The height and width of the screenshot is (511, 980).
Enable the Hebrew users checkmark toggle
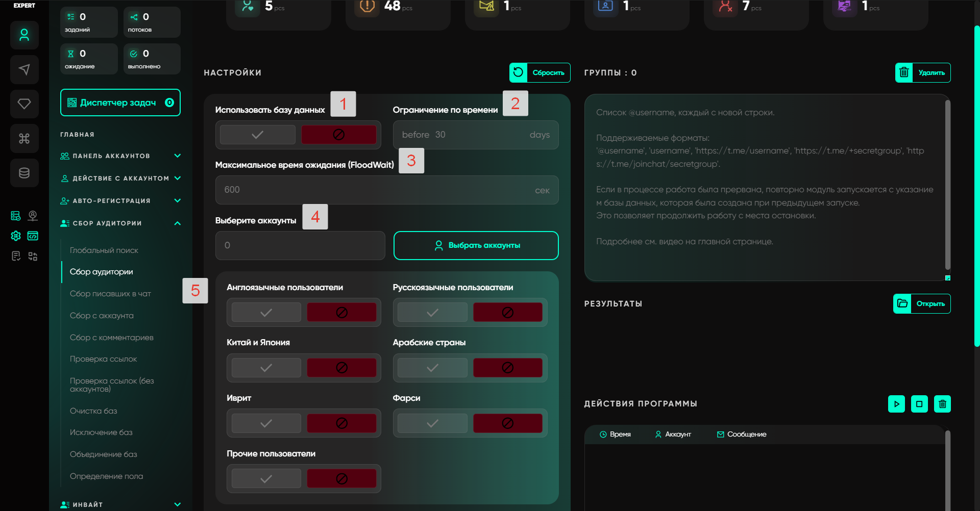coord(266,423)
